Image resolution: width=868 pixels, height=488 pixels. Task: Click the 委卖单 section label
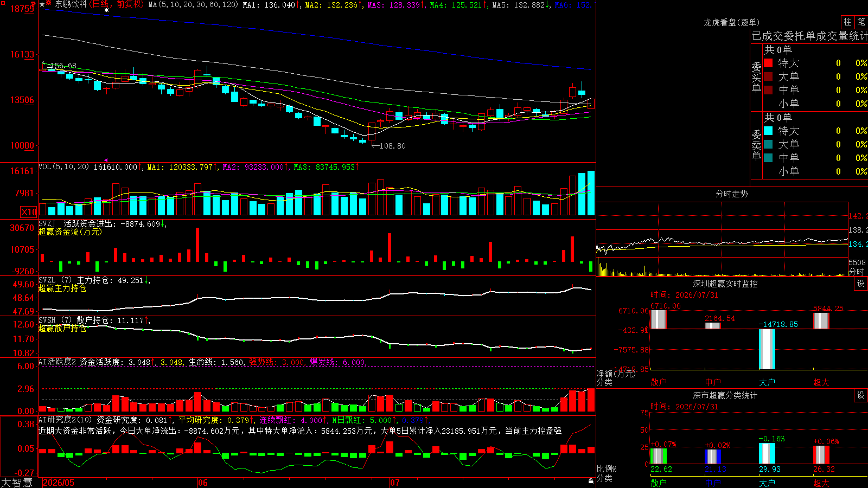(x=756, y=145)
